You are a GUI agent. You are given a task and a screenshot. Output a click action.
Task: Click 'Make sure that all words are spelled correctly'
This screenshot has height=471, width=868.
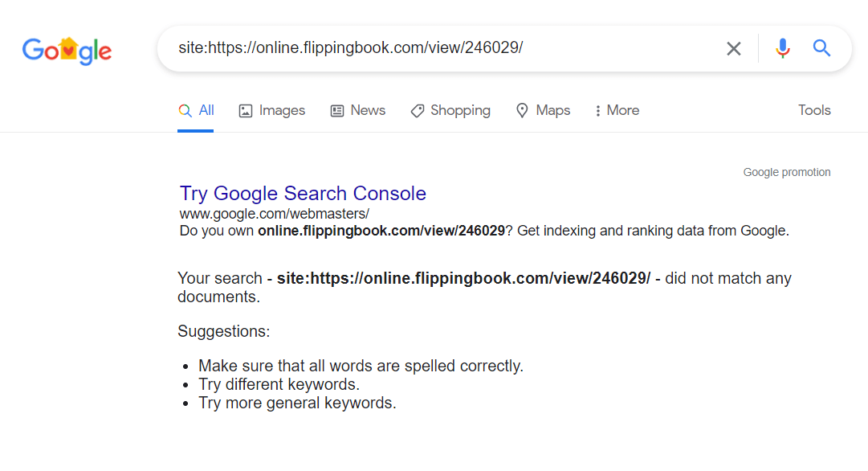(361, 367)
